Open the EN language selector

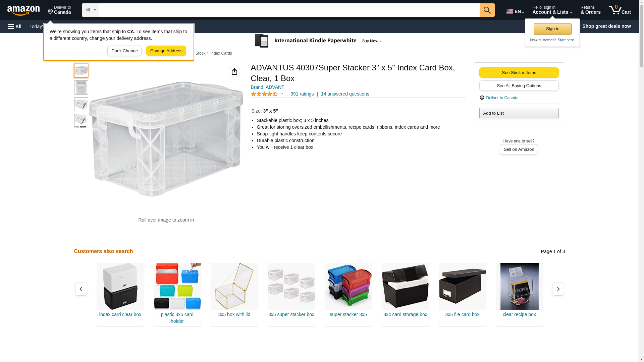[x=515, y=11]
